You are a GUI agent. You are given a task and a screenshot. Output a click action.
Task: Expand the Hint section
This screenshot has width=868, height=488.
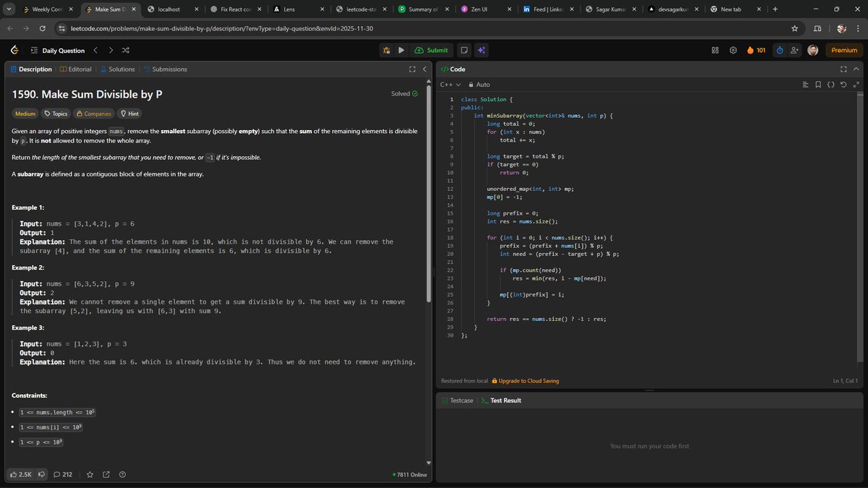(x=129, y=114)
